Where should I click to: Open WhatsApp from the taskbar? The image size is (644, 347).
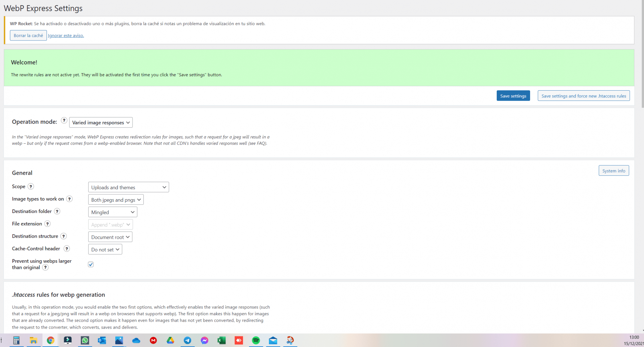point(85,340)
